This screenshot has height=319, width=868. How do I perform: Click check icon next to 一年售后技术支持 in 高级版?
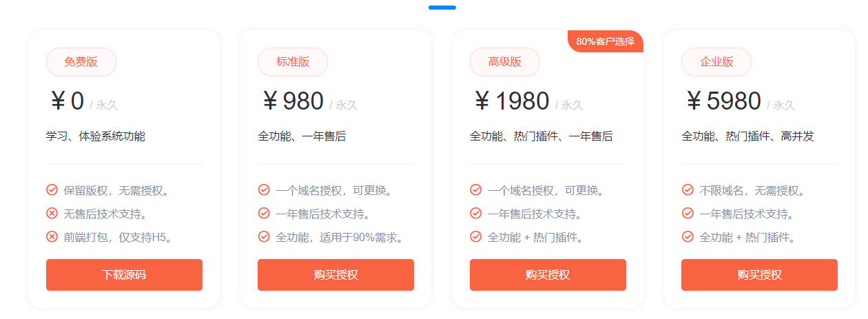coord(475,214)
